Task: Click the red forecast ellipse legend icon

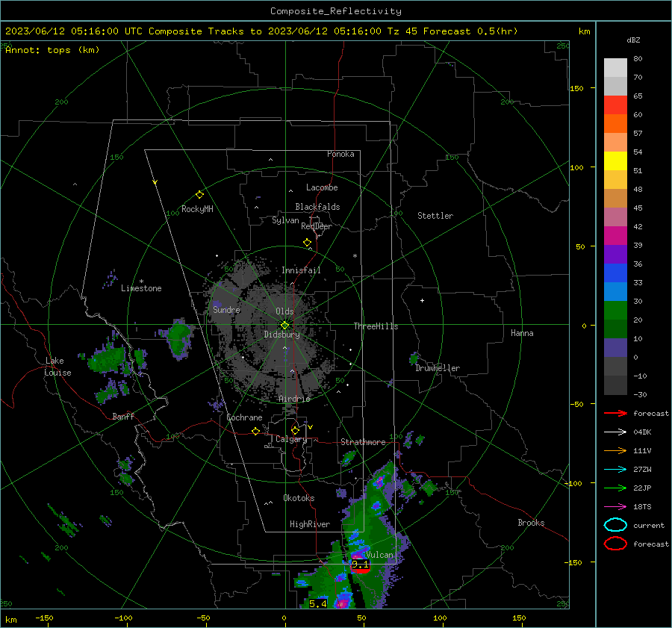Action: pos(615,544)
